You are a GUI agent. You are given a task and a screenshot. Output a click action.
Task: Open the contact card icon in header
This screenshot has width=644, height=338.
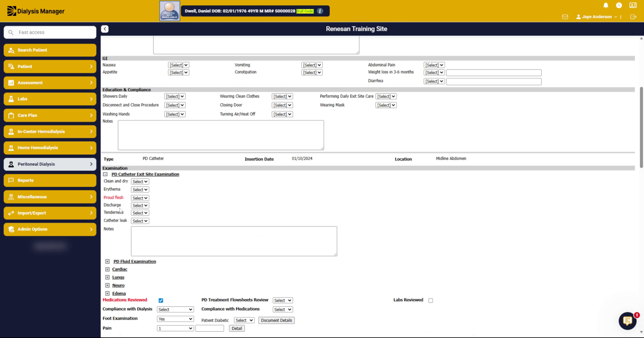click(x=633, y=5)
